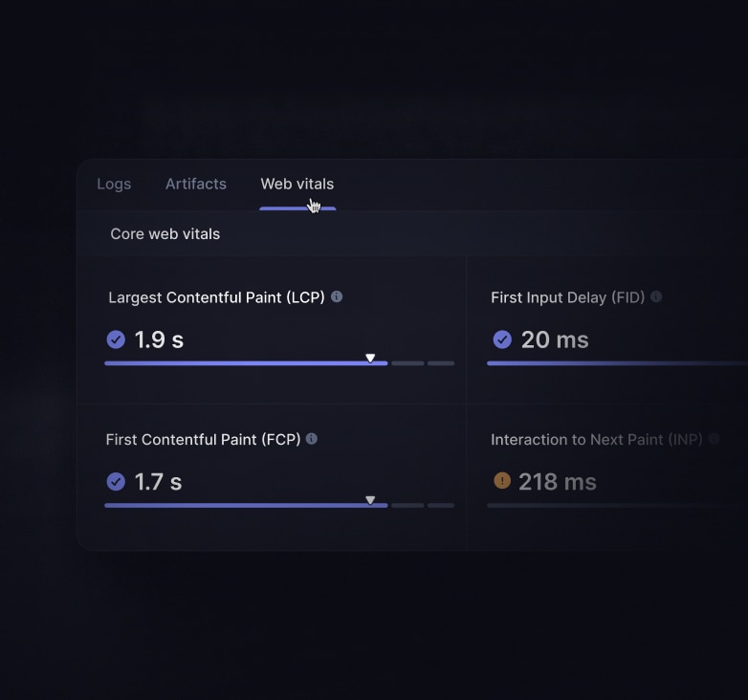The height and width of the screenshot is (700, 748).
Task: Switch to the Logs tab
Action: point(114,184)
